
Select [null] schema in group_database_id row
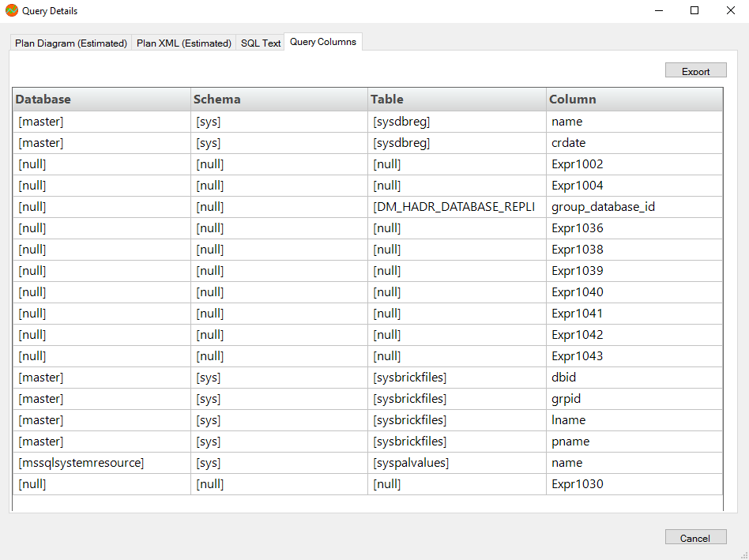pos(280,207)
